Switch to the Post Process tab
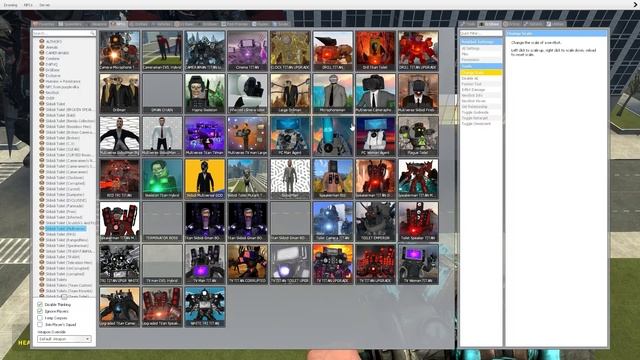The width and height of the screenshot is (640, 360). point(235,24)
